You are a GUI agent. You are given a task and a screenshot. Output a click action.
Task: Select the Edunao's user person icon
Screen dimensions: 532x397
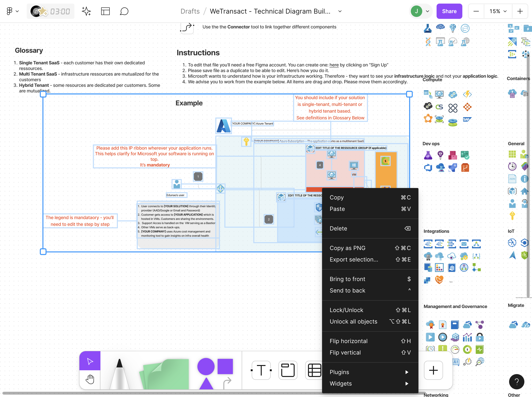(177, 184)
